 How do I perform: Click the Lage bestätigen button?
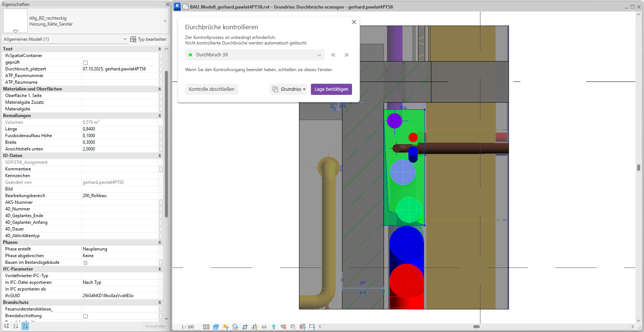pyautogui.click(x=331, y=89)
